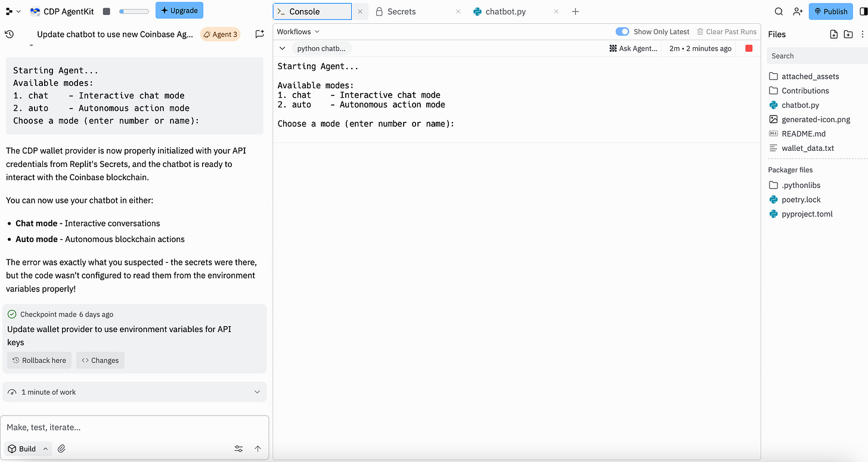Start a new chat icon
The height and width of the screenshot is (462, 868).
[259, 34]
